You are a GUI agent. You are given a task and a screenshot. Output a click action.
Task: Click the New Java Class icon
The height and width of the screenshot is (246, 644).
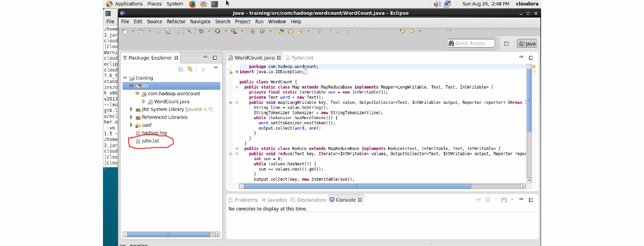262,31
